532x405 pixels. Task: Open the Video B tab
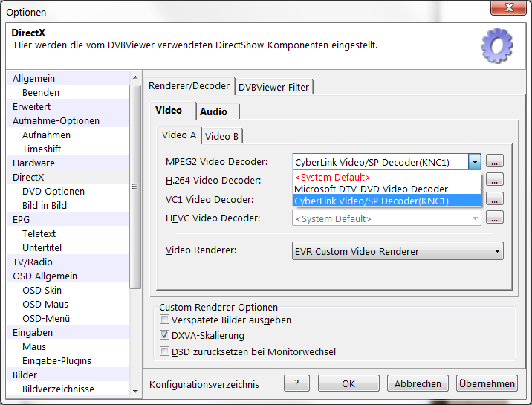coord(222,136)
